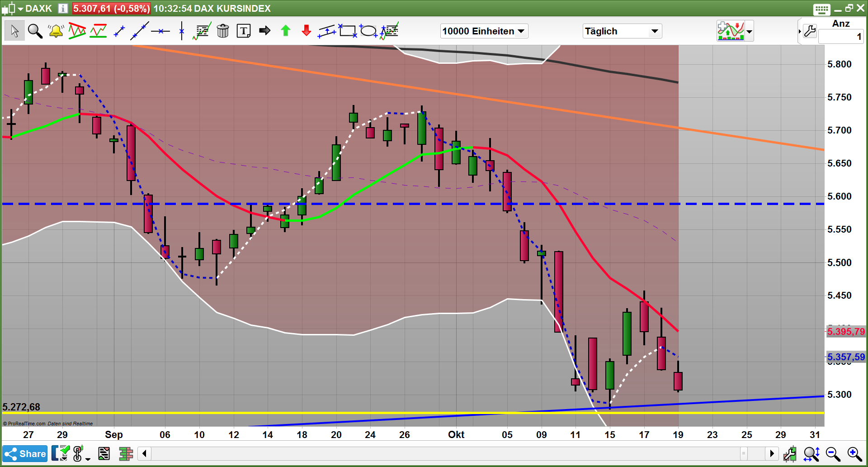Add a green up arrow marker
This screenshot has width=868, height=467.
(x=286, y=30)
